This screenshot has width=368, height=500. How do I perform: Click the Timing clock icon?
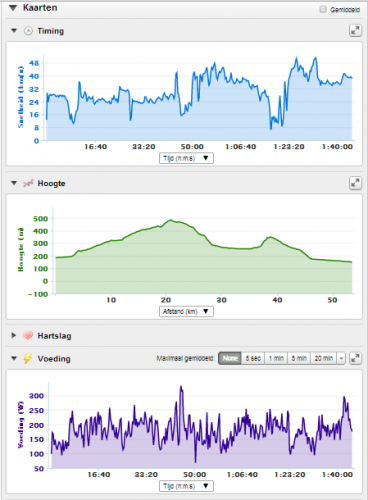[28, 31]
